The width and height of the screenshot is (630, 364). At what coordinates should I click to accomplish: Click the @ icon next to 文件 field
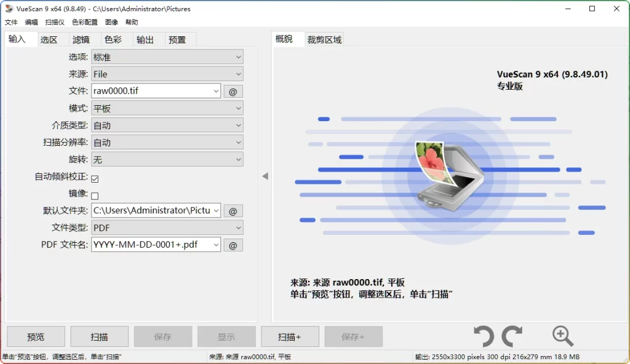(233, 91)
